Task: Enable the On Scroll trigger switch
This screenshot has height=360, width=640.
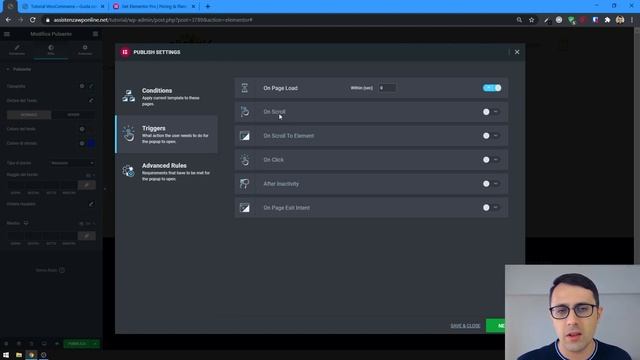Action: click(491, 112)
